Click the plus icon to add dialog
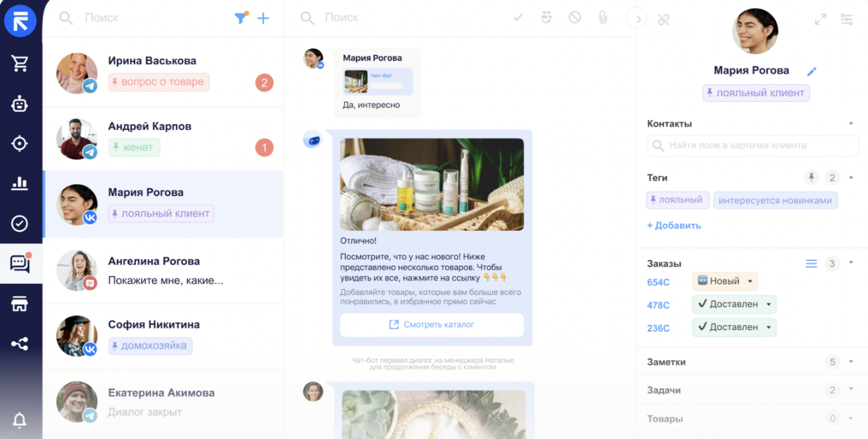Viewport: 868px width, 439px height. click(x=263, y=19)
